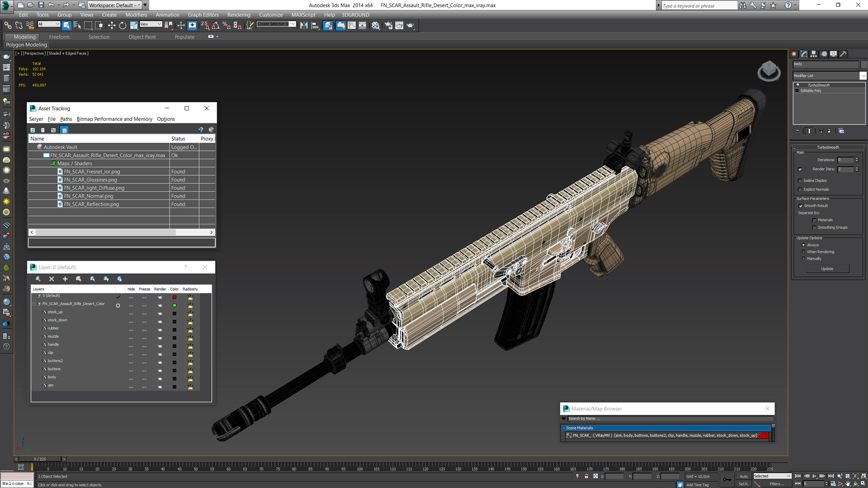Collapse the TurboSmooth rollout
Viewport: 868px width, 488px height.
tap(796, 147)
